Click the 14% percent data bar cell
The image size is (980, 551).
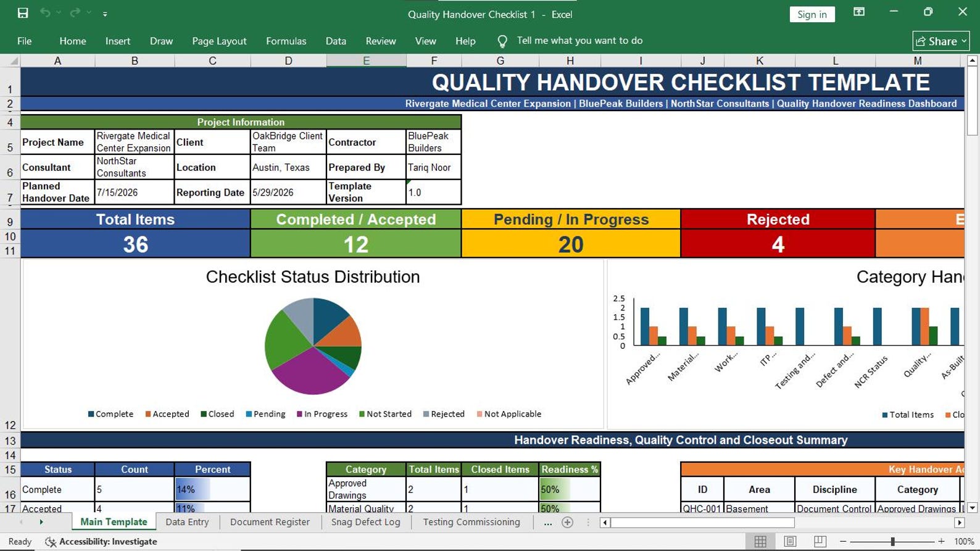212,489
